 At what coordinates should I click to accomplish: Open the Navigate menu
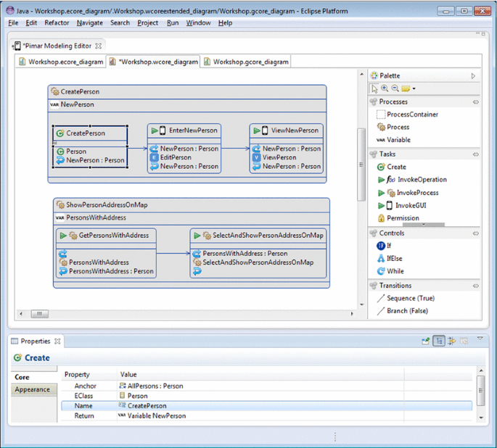(90, 22)
